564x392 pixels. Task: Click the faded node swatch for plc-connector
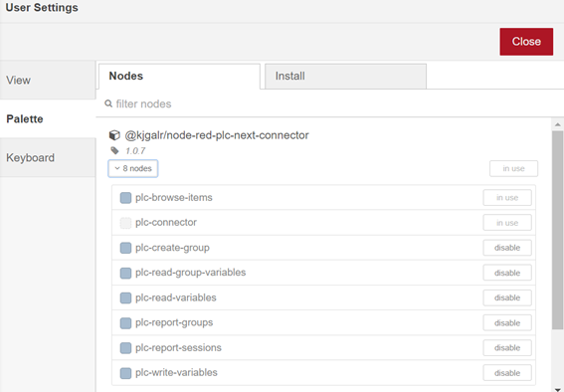point(125,223)
